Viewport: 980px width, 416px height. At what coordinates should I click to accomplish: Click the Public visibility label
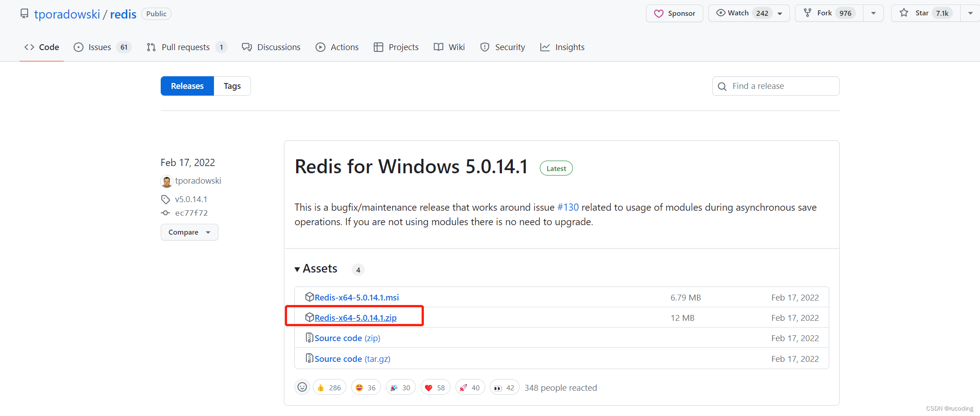[x=156, y=14]
